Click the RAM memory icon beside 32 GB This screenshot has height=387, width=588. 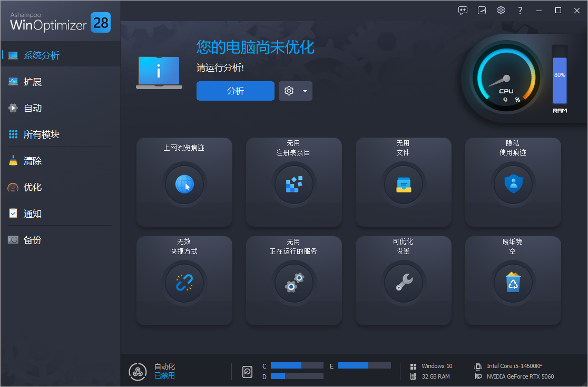[x=413, y=376]
